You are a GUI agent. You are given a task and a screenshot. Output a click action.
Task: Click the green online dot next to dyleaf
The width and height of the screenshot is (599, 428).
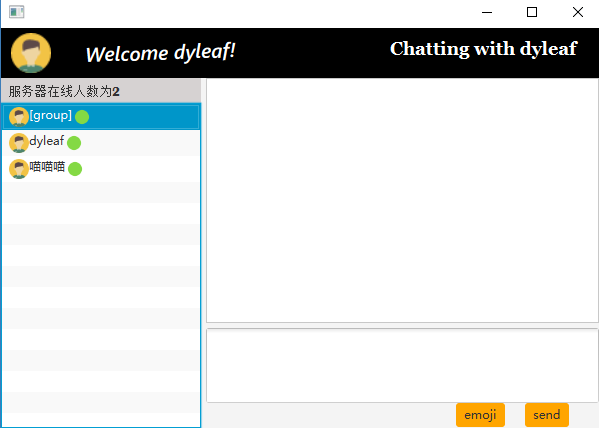[74, 143]
